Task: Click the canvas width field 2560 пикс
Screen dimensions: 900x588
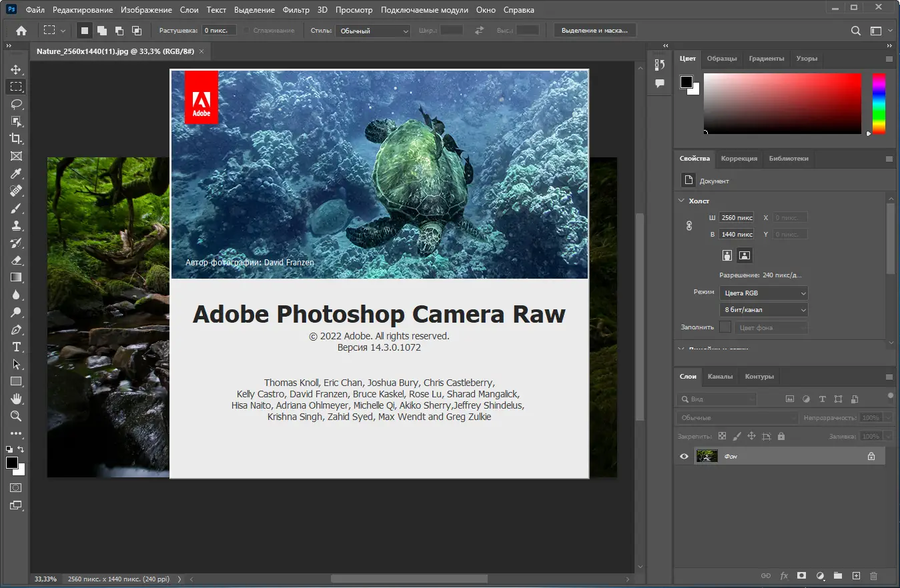Action: pos(737,217)
